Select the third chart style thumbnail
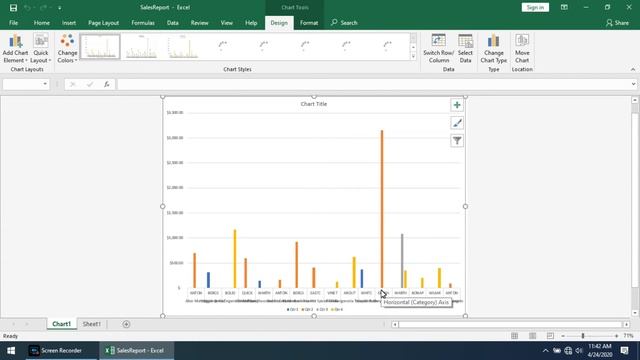The image size is (640, 360). (x=182, y=47)
